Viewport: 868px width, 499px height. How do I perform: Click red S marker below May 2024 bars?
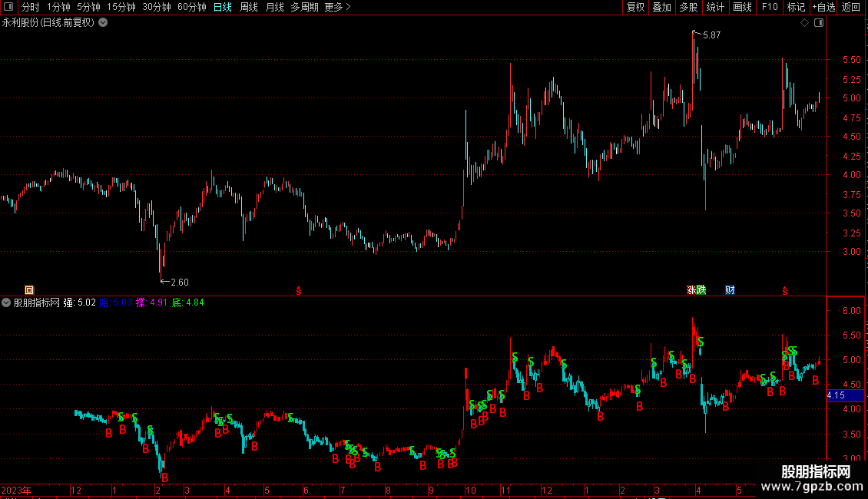coord(784,291)
